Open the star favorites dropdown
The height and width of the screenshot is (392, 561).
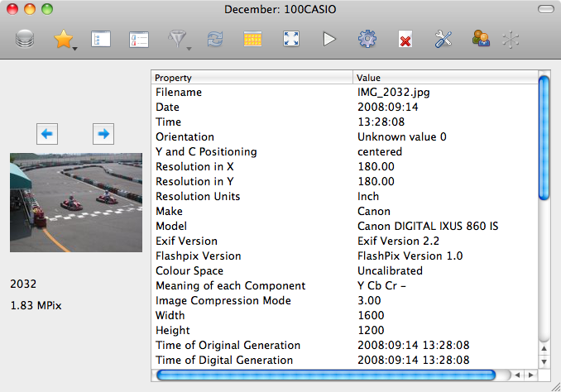[65, 39]
